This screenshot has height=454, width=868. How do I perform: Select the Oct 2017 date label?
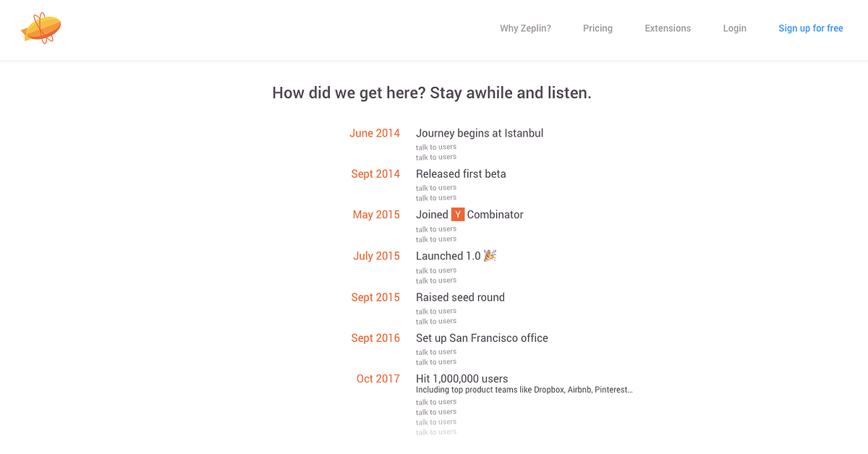point(378,379)
